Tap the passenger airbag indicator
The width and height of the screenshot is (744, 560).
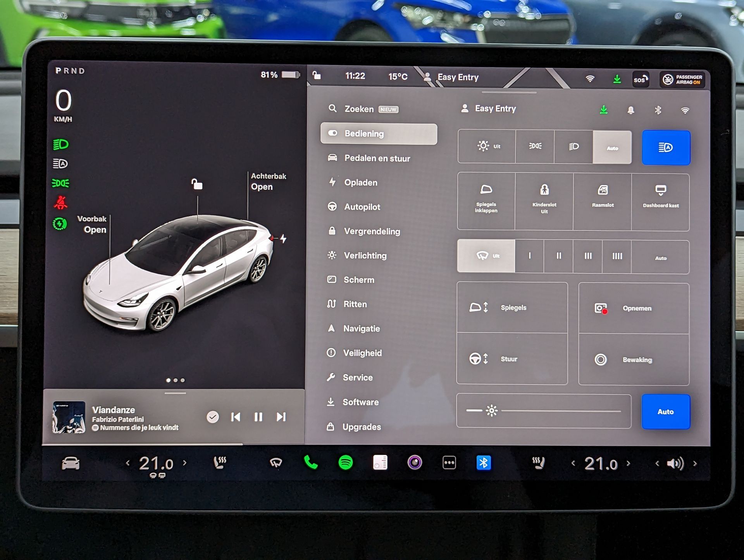pos(683,79)
